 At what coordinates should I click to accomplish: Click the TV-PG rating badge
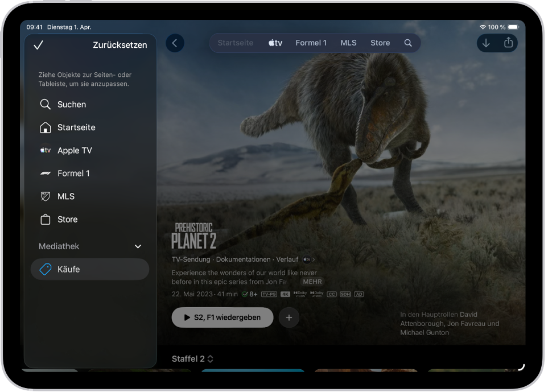[269, 294]
